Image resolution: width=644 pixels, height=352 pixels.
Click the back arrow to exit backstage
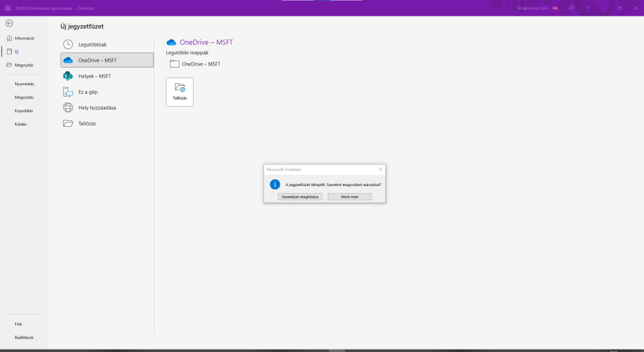click(x=9, y=23)
